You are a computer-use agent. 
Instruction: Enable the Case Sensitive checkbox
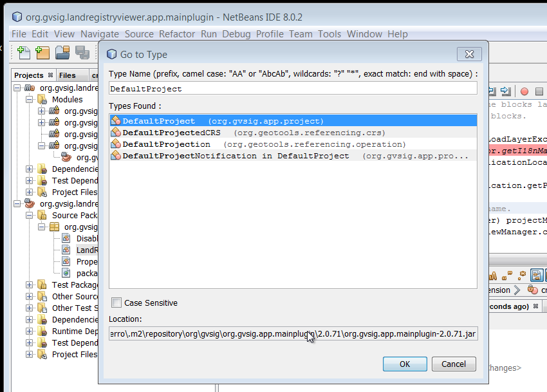pyautogui.click(x=116, y=303)
